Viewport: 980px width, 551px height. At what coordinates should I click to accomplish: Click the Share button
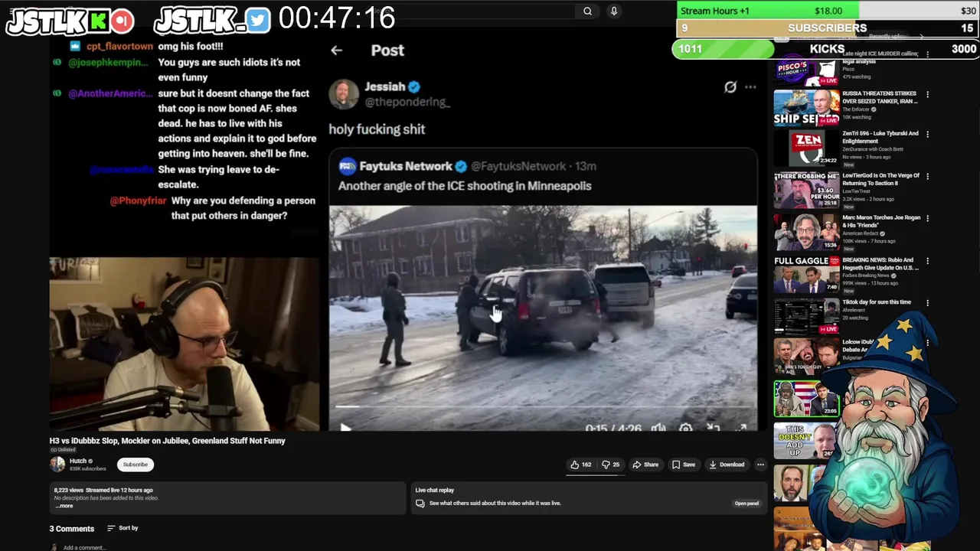645,465
